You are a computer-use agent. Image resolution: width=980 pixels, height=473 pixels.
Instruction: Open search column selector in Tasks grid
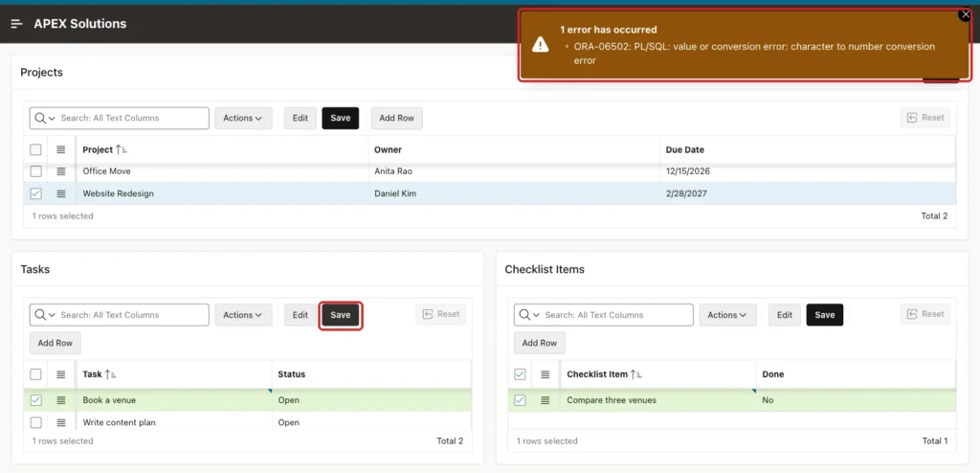click(x=44, y=315)
